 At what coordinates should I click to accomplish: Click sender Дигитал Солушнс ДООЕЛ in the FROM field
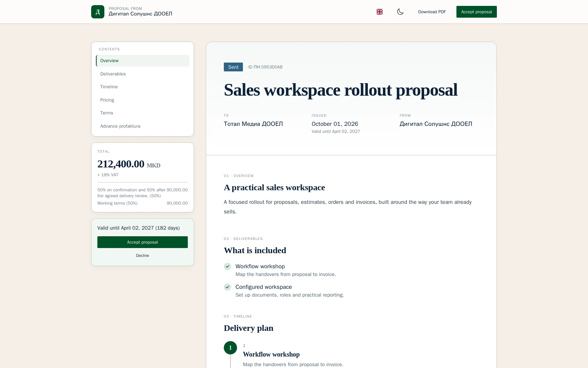coord(436,124)
